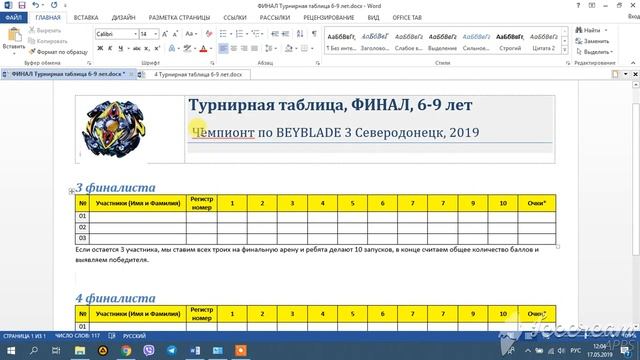The height and width of the screenshot is (360, 640).
Task: Toggle Align Left paragraph alignment
Action: pos(223,49)
